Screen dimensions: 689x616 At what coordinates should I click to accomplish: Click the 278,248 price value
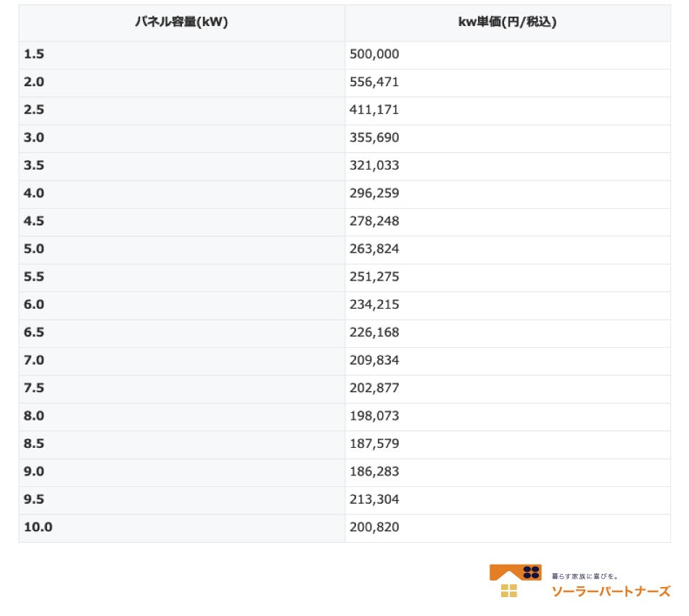pos(374,221)
